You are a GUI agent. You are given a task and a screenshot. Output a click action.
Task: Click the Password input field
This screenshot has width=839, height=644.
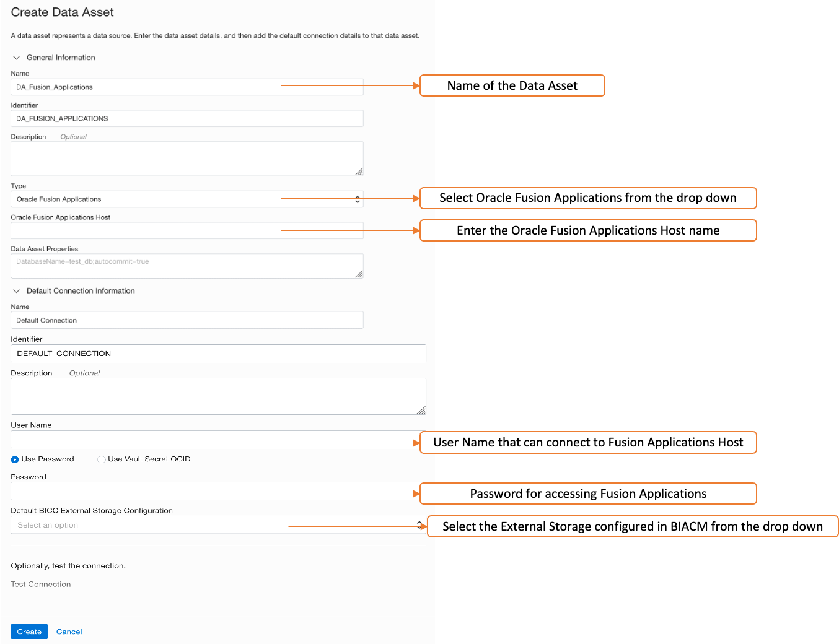pyautogui.click(x=216, y=491)
